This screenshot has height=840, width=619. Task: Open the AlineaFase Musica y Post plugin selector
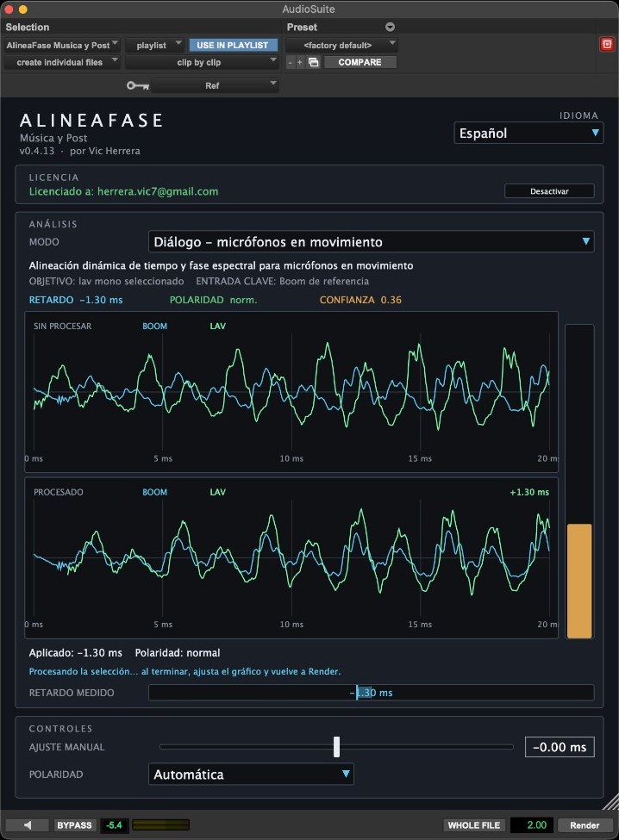pyautogui.click(x=61, y=46)
